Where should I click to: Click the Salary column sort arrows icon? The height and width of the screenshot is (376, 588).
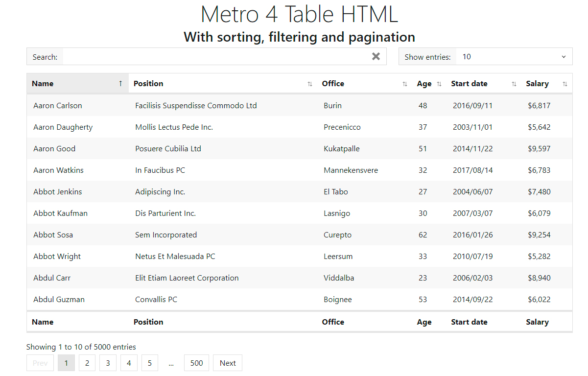(565, 84)
